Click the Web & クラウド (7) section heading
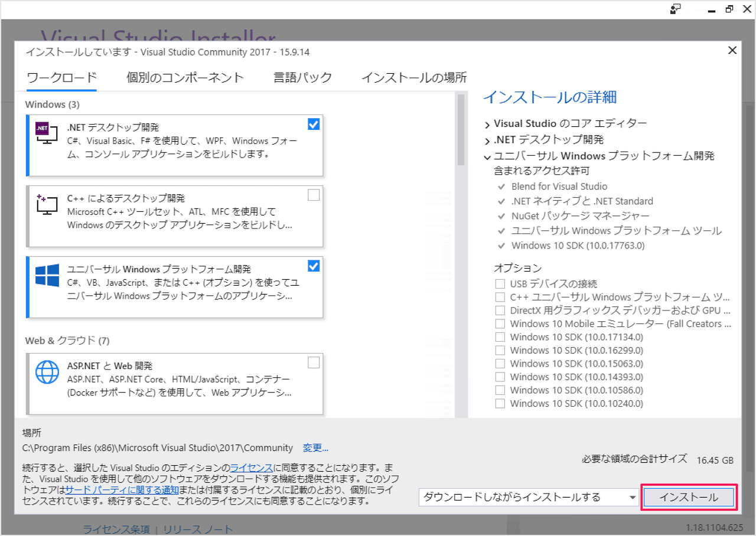756x536 pixels. tap(67, 341)
